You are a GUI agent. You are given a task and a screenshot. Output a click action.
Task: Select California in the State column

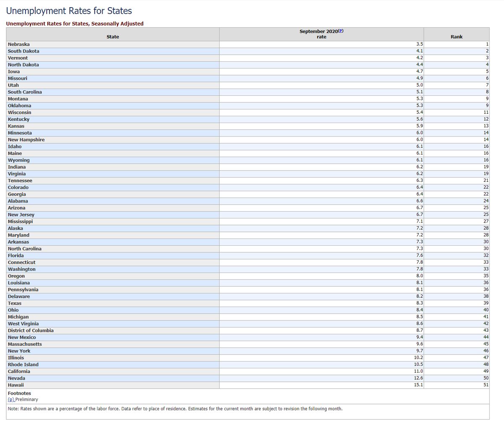pos(19,371)
